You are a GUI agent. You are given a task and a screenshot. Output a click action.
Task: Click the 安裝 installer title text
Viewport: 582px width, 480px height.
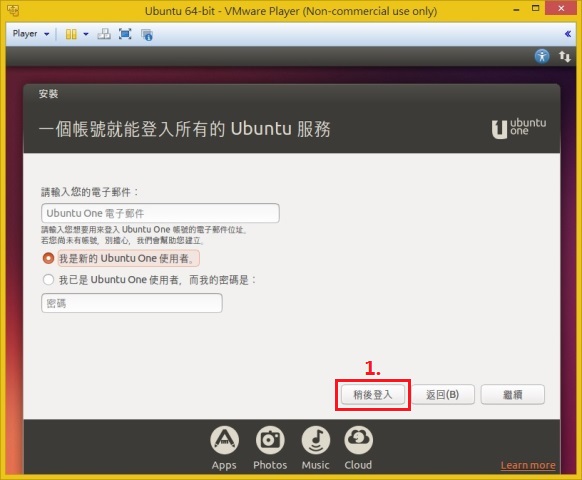click(x=49, y=94)
